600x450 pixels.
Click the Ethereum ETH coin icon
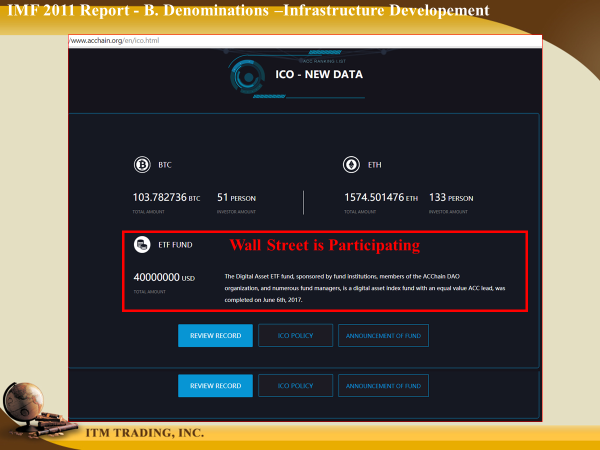351,165
